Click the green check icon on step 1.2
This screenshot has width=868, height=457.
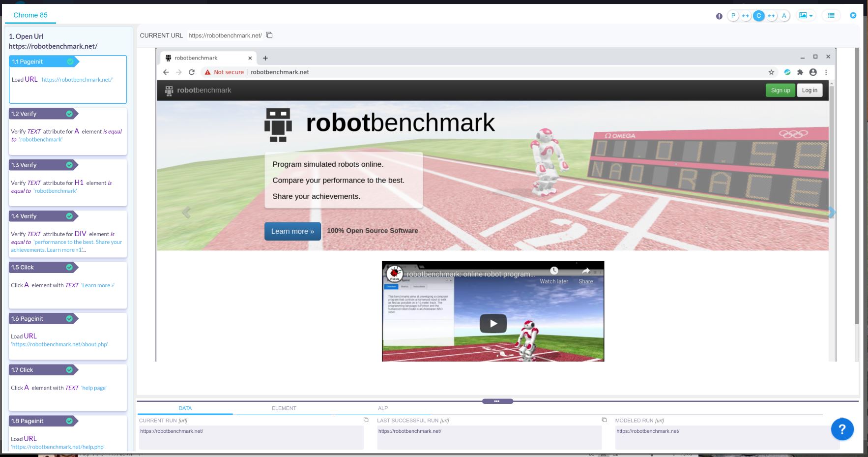tap(69, 114)
